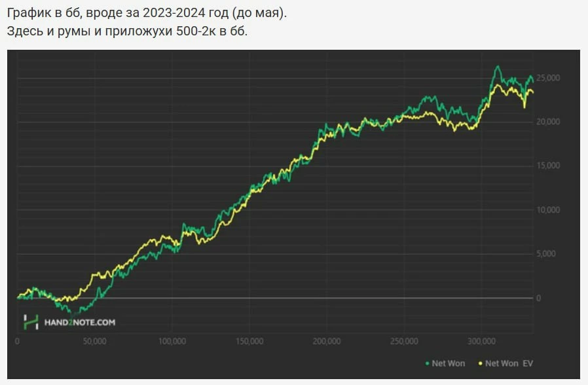
Task: Click the green Net Won legend dot
Action: tap(427, 362)
